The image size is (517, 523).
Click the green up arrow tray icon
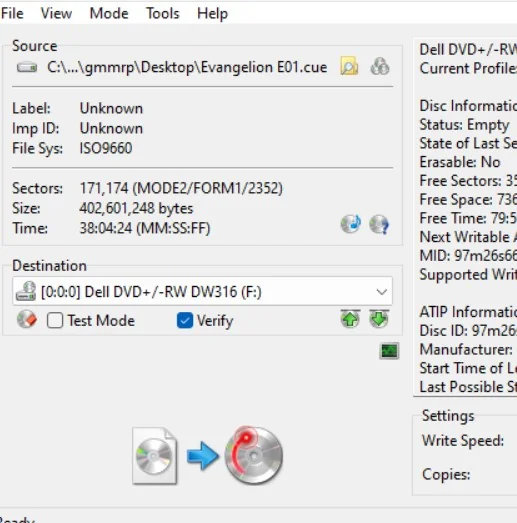click(350, 319)
